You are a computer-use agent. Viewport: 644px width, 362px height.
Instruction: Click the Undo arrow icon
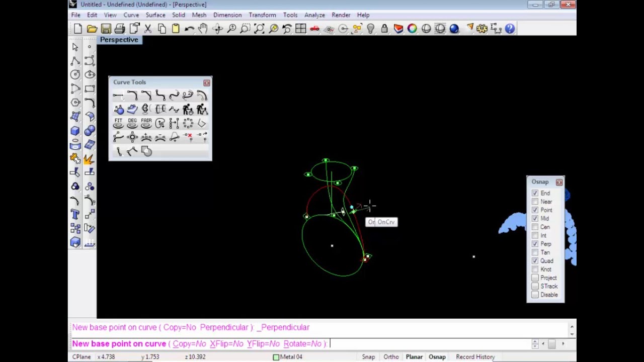189,29
